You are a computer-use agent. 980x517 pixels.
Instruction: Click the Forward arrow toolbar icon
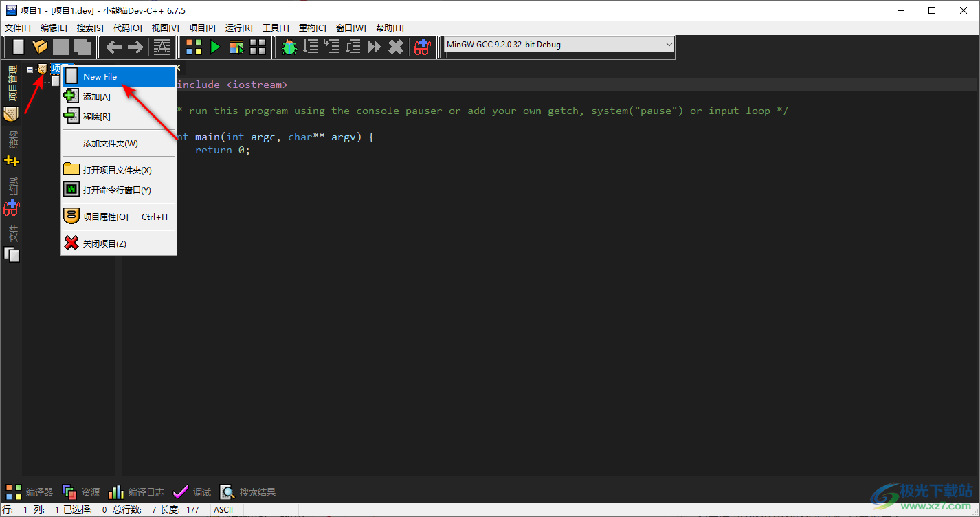click(x=135, y=47)
